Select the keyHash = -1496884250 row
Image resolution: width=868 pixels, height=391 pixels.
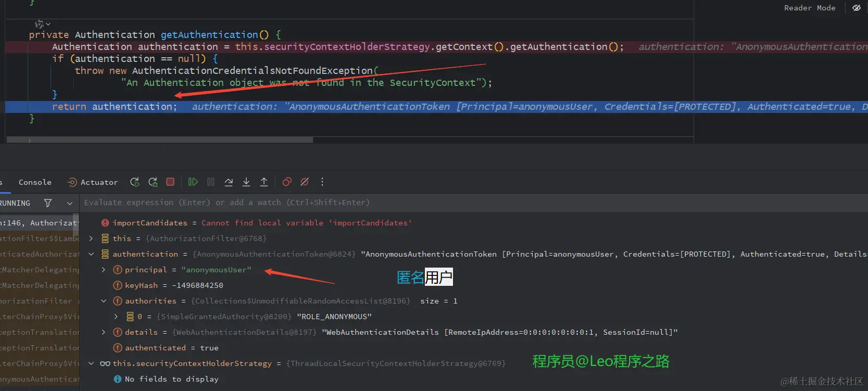[473, 285]
